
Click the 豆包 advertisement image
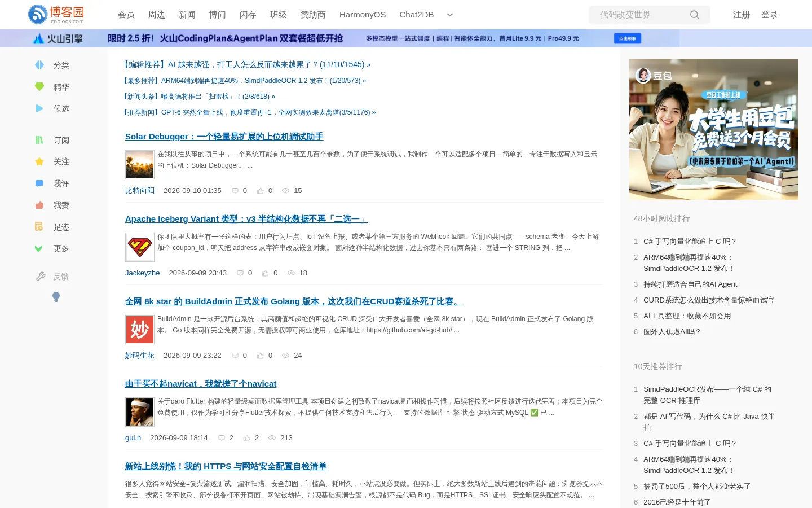(x=714, y=129)
